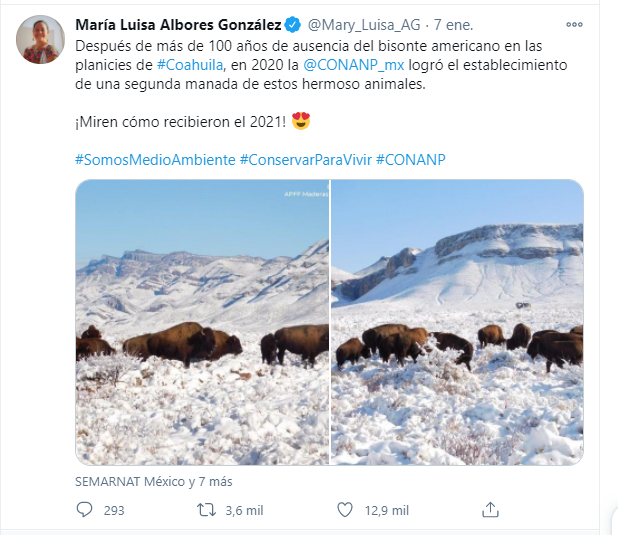
Task: Show tagged accounts 'SEMARNAT México y 7 más'
Action: pos(153,481)
